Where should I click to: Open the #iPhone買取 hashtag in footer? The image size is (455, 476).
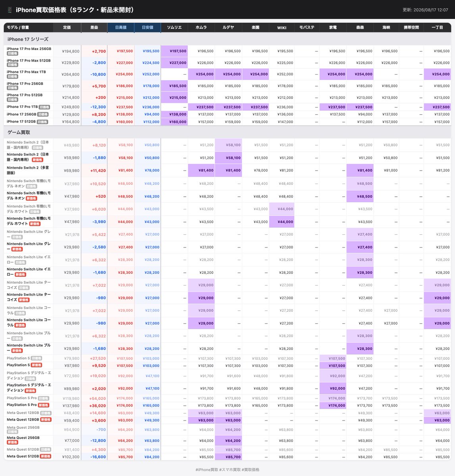pos(206,470)
